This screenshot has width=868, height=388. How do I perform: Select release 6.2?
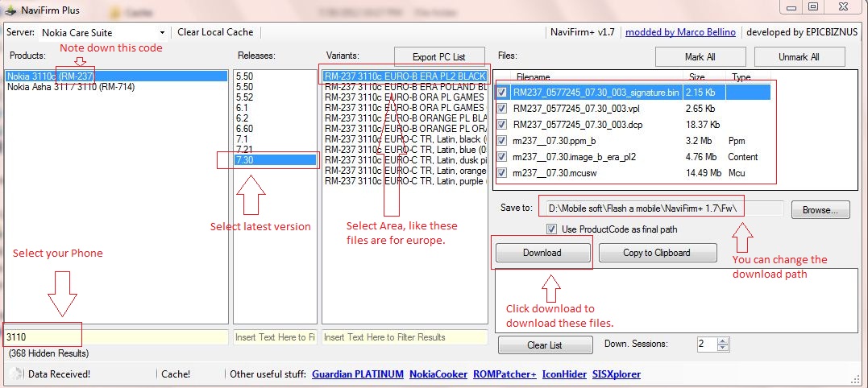tap(275, 118)
